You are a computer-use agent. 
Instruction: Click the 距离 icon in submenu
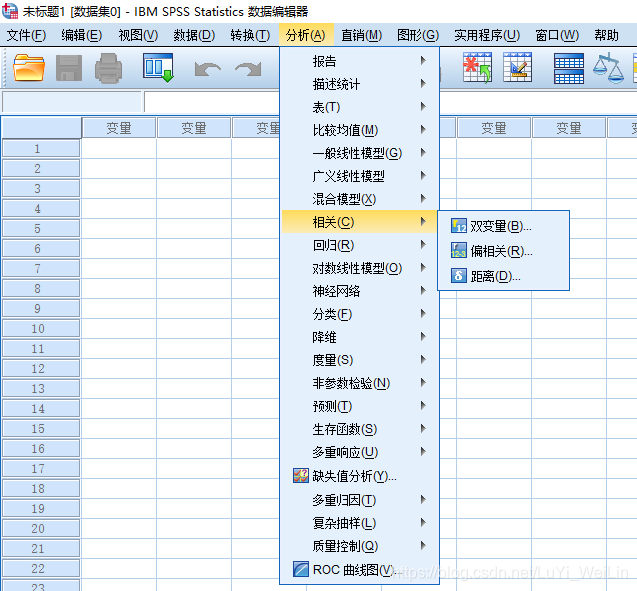point(459,276)
